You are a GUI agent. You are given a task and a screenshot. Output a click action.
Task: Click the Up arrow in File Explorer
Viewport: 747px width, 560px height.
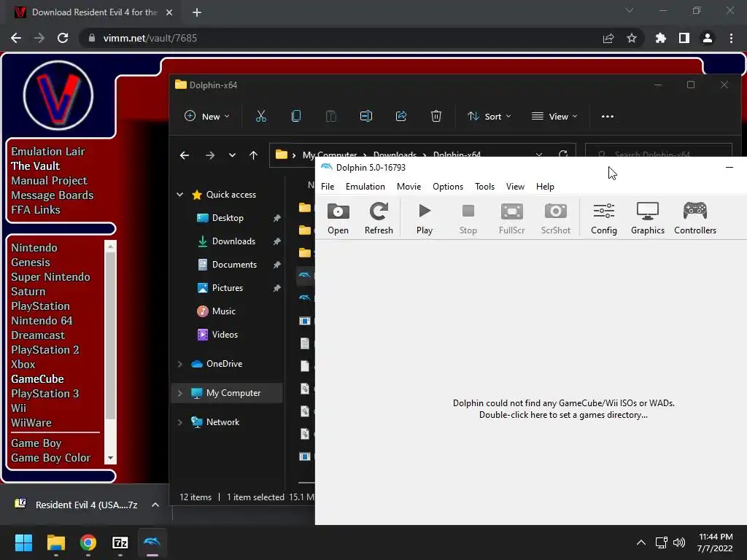pos(253,155)
